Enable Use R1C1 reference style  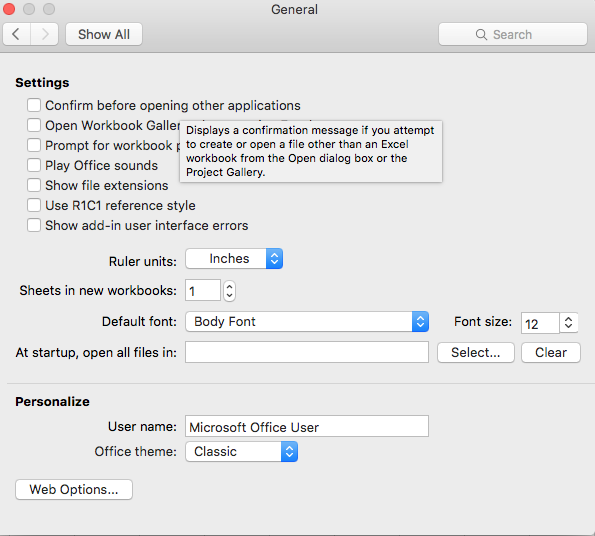34,205
